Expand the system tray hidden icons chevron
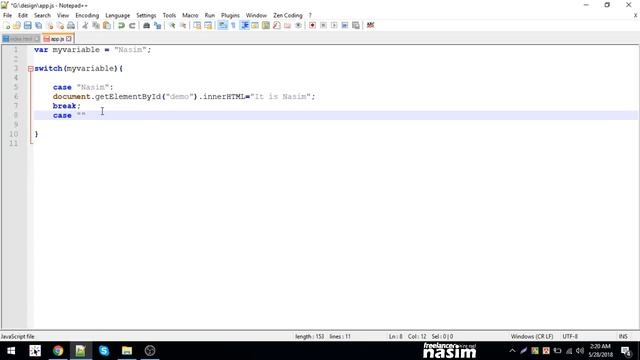The width and height of the screenshot is (640, 360). [x=512, y=351]
